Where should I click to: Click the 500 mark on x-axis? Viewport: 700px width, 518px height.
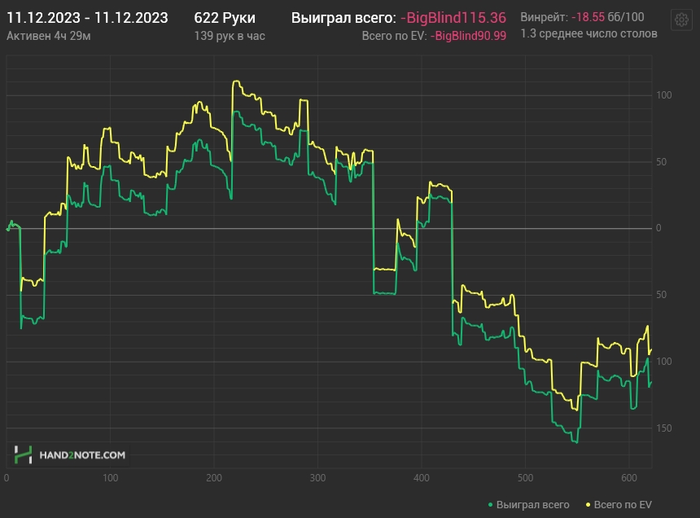pyautogui.click(x=525, y=478)
